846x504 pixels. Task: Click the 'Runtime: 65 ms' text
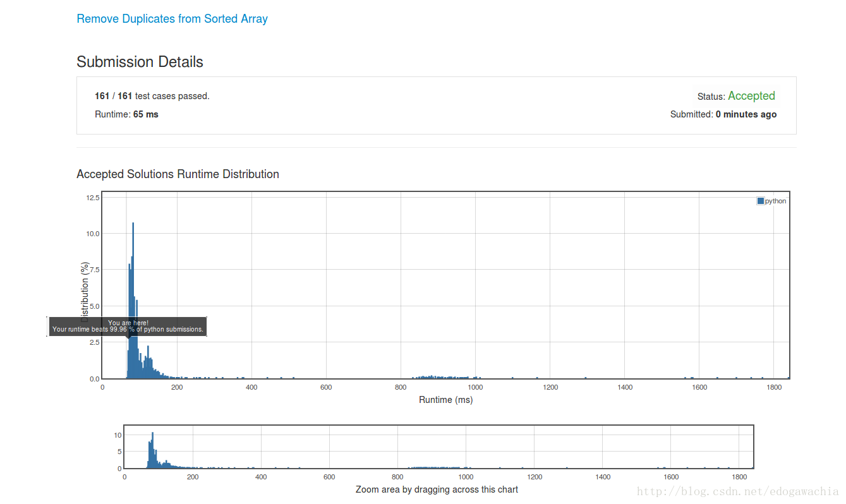(126, 114)
